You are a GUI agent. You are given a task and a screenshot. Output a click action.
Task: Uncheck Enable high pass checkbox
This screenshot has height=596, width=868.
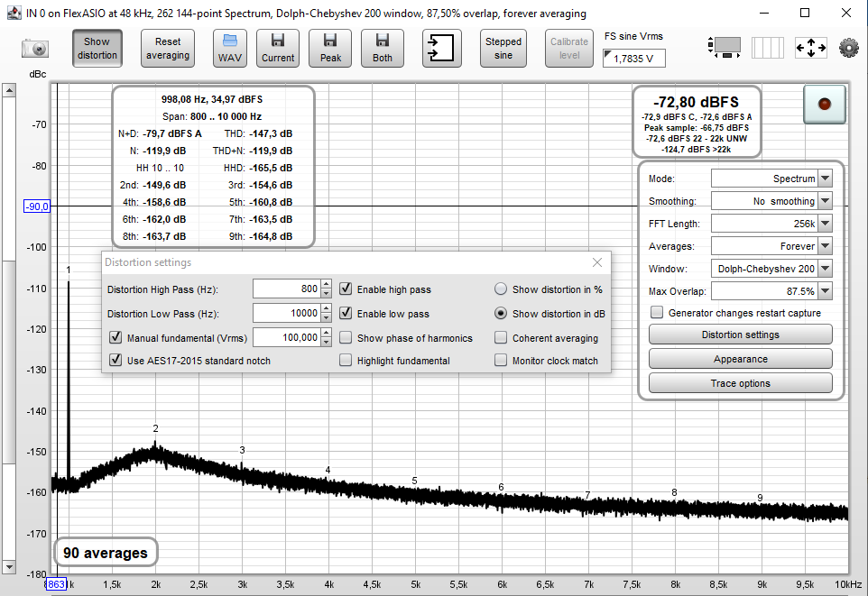346,289
